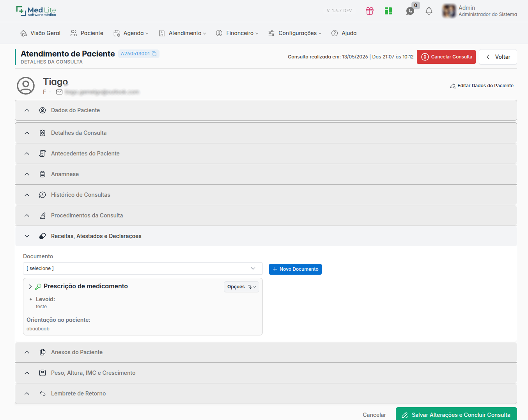Open the Agenda menu
The image size is (528, 420).
131,33
